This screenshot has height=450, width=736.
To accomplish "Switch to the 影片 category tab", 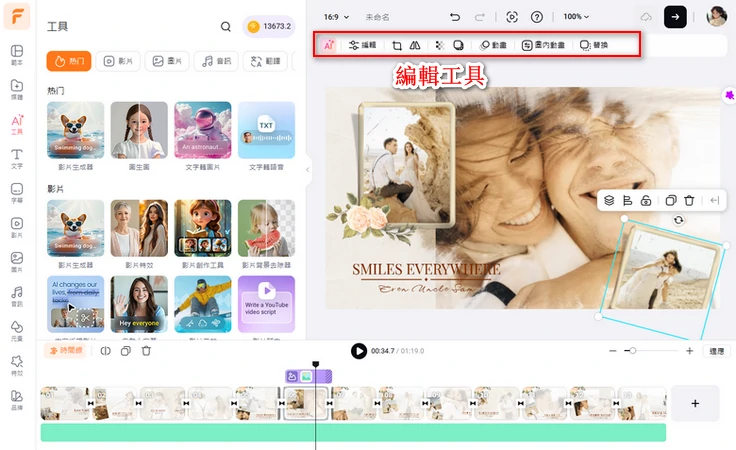I will click(120, 61).
